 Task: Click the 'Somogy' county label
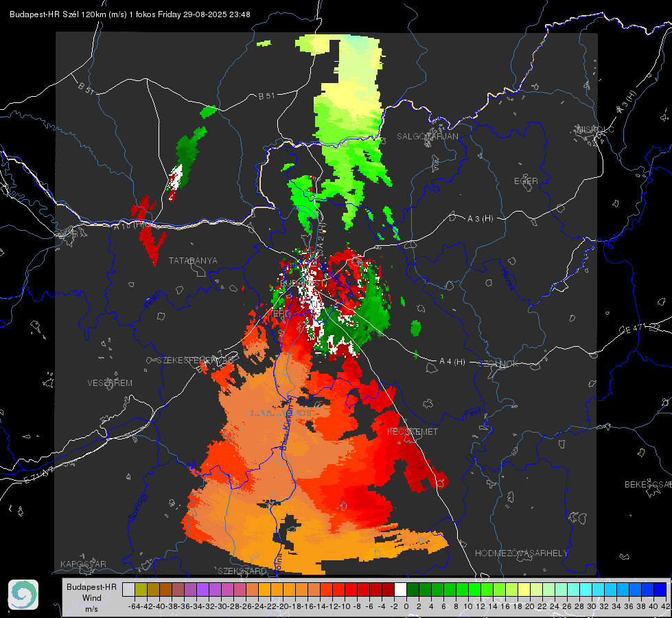[x=138, y=507]
